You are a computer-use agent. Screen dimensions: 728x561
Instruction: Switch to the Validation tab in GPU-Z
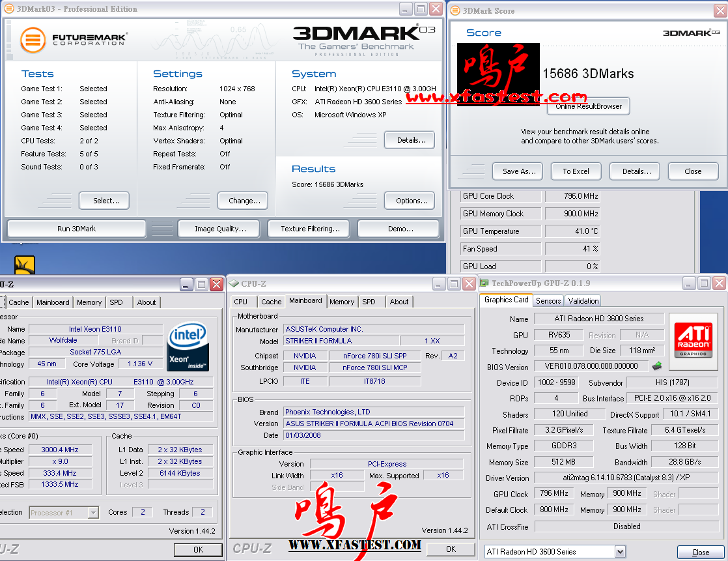coord(583,300)
